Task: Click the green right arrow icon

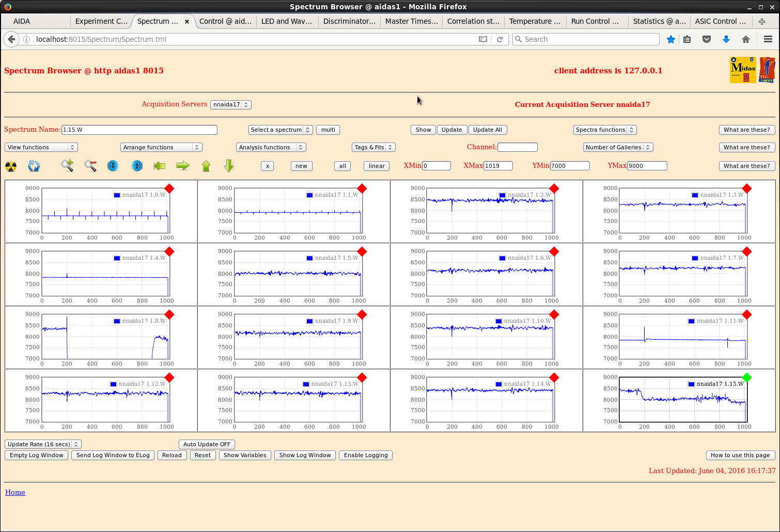Action: [183, 166]
